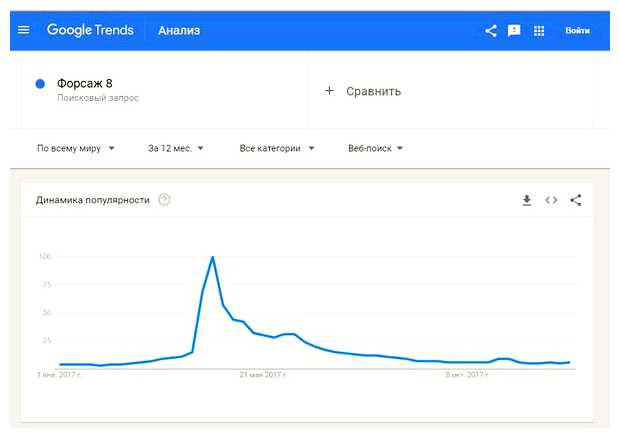The width and height of the screenshot is (620, 438).
Task: Open the hamburger main menu
Action: pyautogui.click(x=24, y=30)
